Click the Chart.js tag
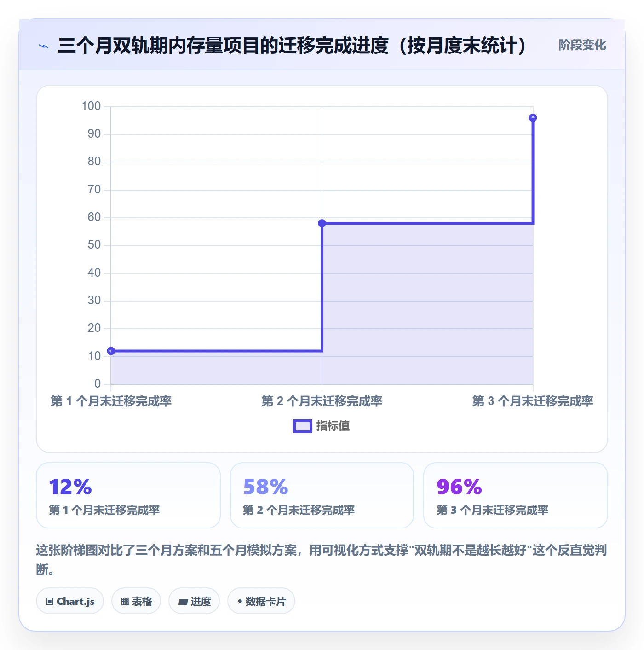 pos(70,601)
